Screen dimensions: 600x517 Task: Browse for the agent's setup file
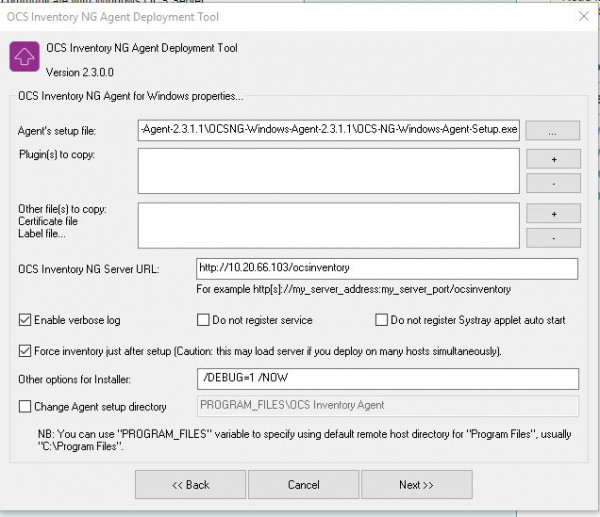(x=553, y=131)
